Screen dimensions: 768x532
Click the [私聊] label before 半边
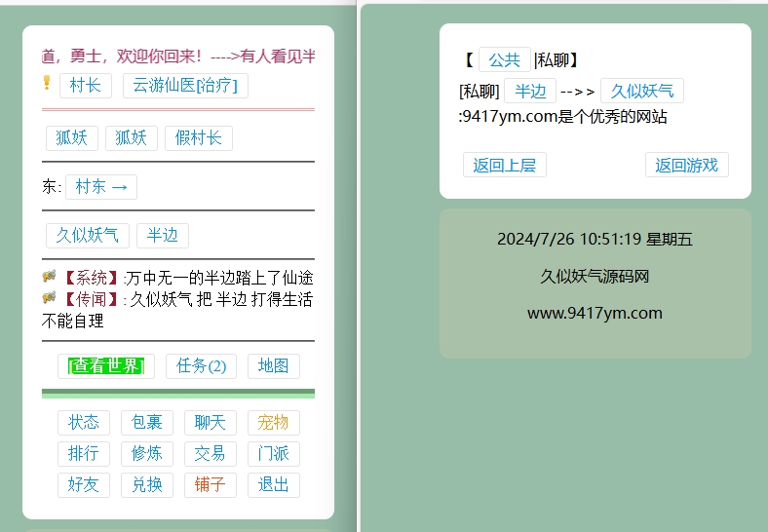coord(480,92)
